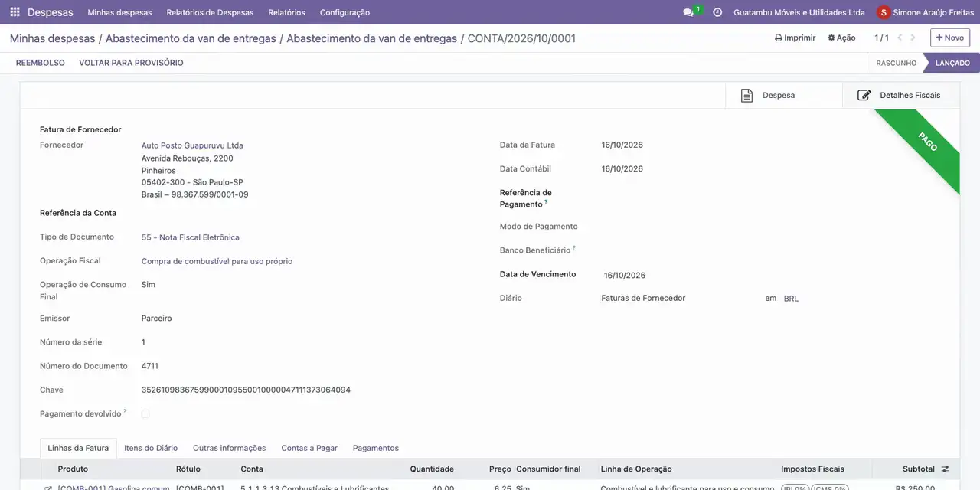Screen dimensions: 980x490
Task: Go to previous record arrow
Action: pyautogui.click(x=900, y=38)
